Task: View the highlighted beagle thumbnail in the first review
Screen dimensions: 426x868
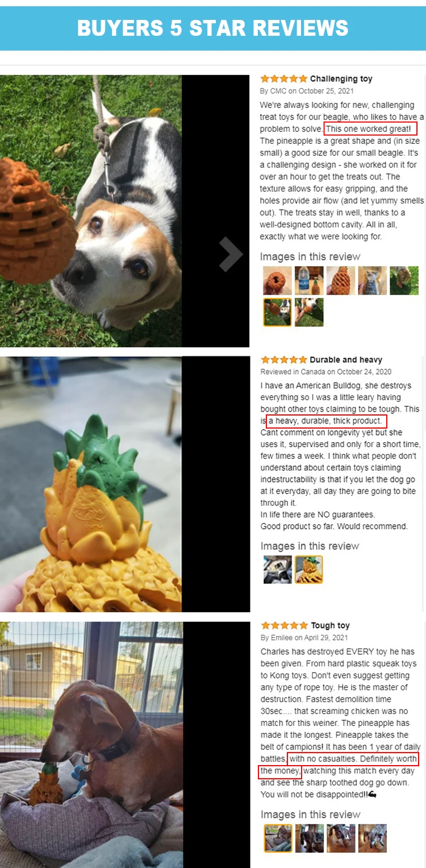Action: click(x=277, y=312)
